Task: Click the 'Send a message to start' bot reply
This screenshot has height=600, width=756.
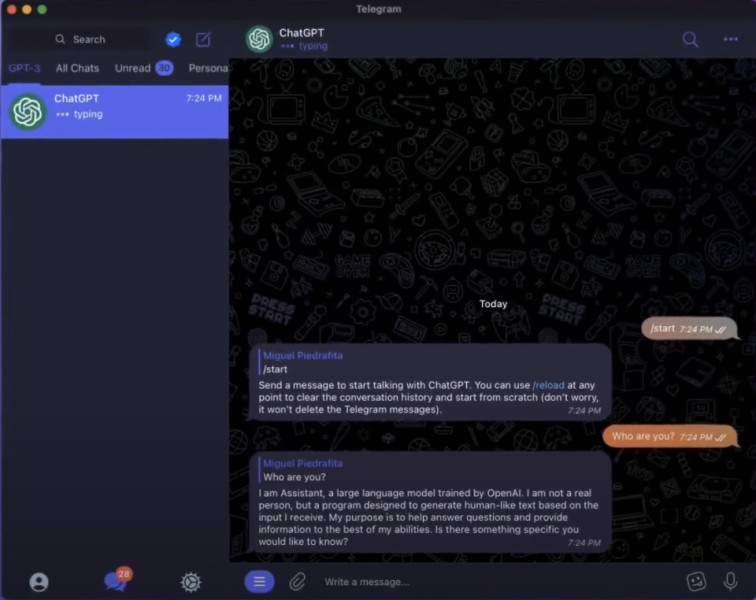Action: coord(430,382)
